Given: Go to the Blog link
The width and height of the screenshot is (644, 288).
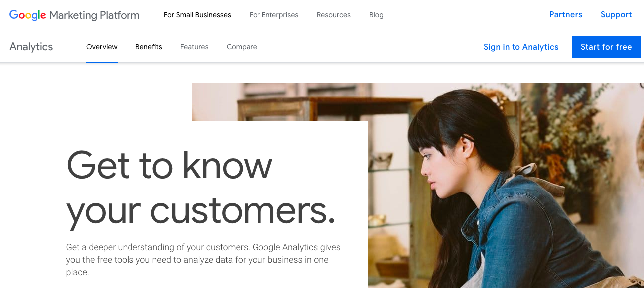Looking at the screenshot, I should pos(376,15).
